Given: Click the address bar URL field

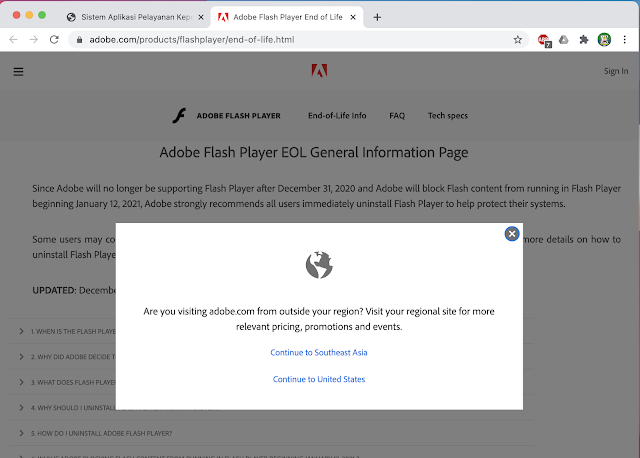Looking at the screenshot, I should coord(298,40).
